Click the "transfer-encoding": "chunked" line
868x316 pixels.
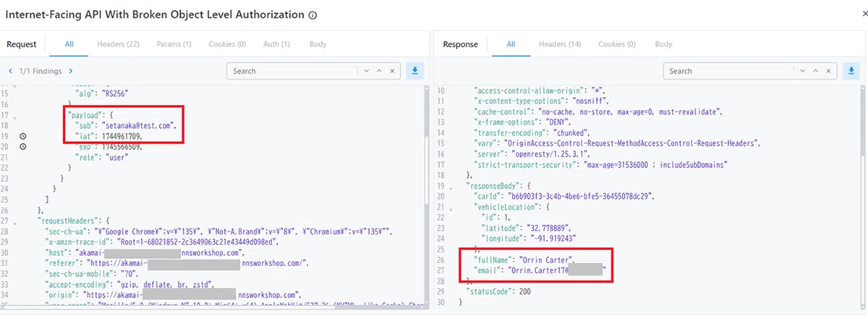click(x=536, y=133)
